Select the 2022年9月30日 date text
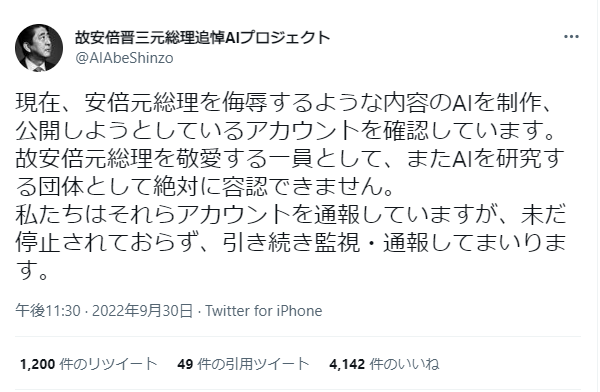Screen dimensions: 600x392 (x=142, y=311)
